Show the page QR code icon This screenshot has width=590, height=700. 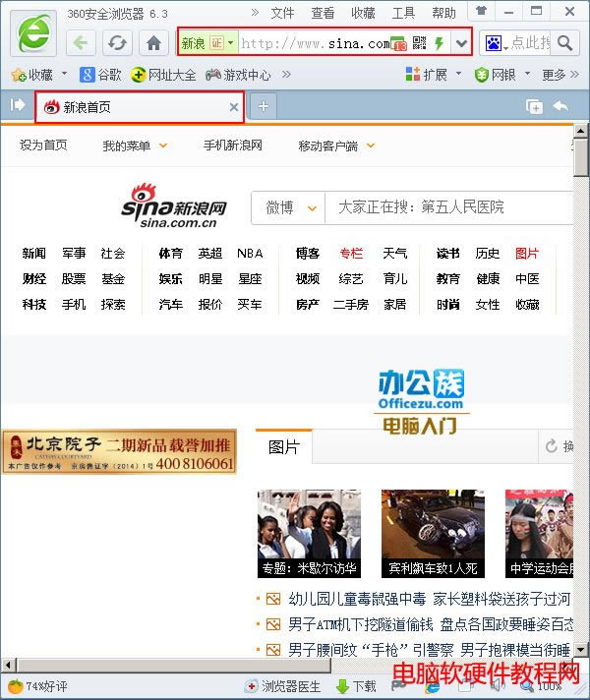click(x=419, y=43)
